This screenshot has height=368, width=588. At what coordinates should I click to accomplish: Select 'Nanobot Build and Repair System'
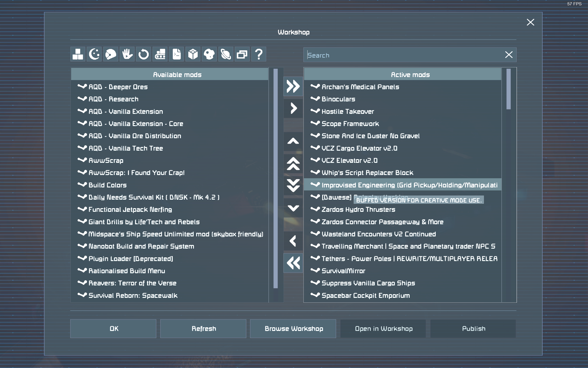pyautogui.click(x=170, y=246)
